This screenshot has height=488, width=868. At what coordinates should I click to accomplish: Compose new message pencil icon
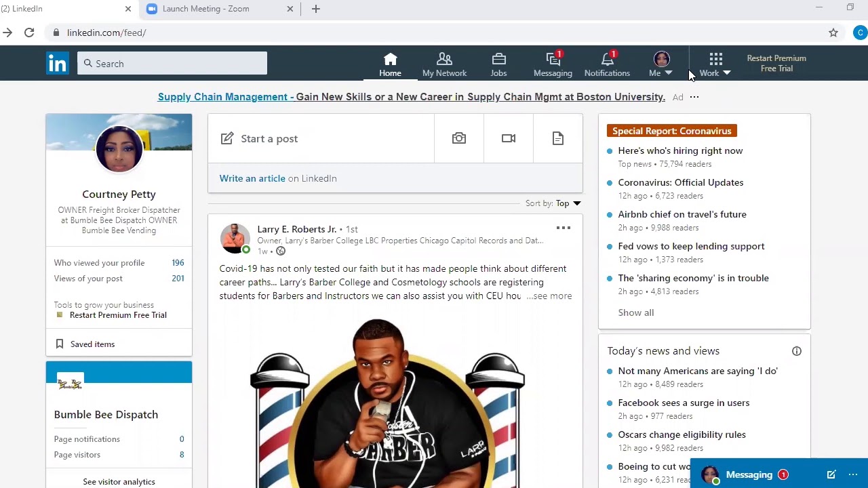point(831,474)
